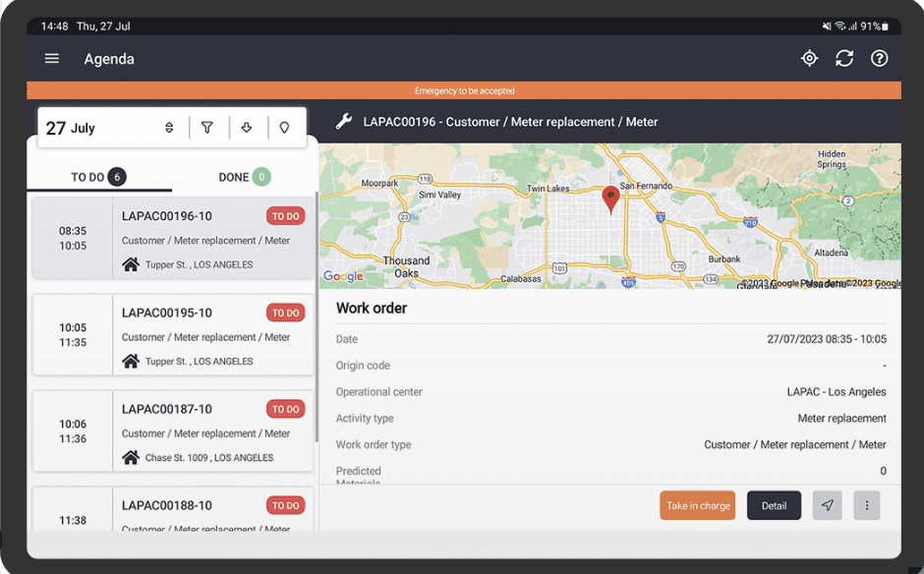Select work order LAPAC00187-10 from the list
The height and width of the screenshot is (574, 924).
click(x=172, y=430)
